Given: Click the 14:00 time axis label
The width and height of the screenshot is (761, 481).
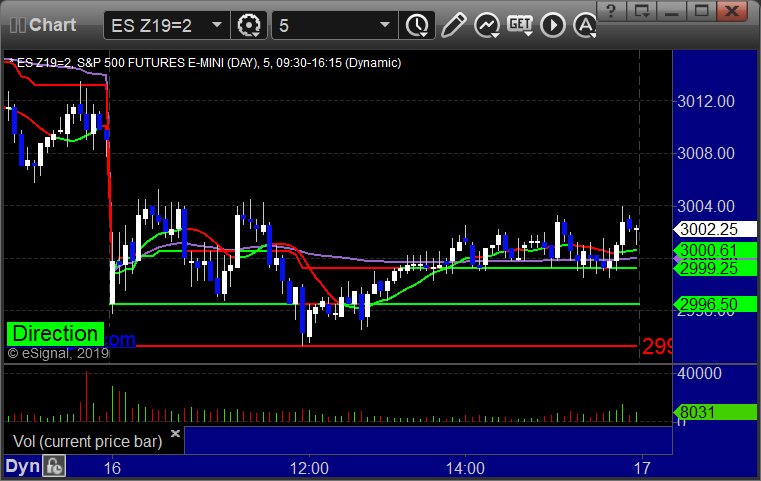Looking at the screenshot, I should pyautogui.click(x=465, y=468).
